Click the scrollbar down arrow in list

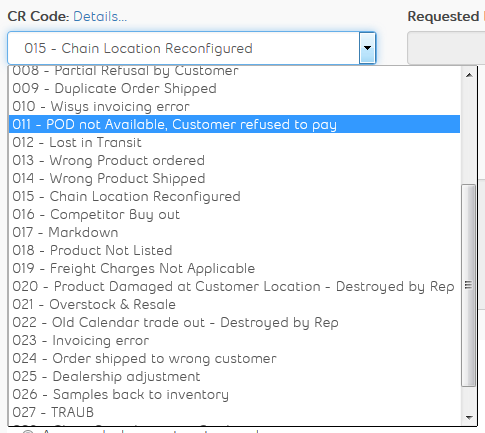point(469,417)
